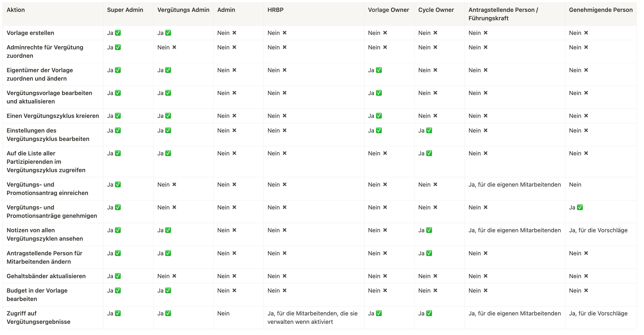Click the green checkmark for Vergütungs Admin 'Budget in der Vorlage bearbeiten'
The height and width of the screenshot is (335, 644).
coord(168,291)
